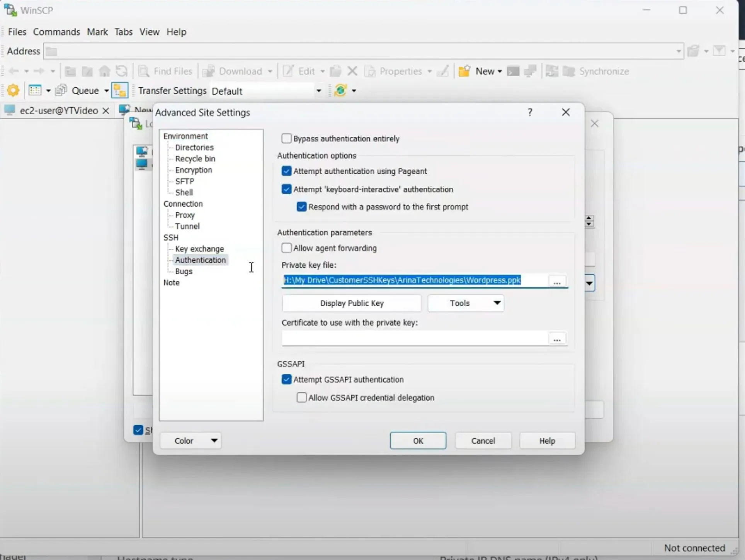Browse for a certificate file
The image size is (745, 560).
tap(557, 338)
